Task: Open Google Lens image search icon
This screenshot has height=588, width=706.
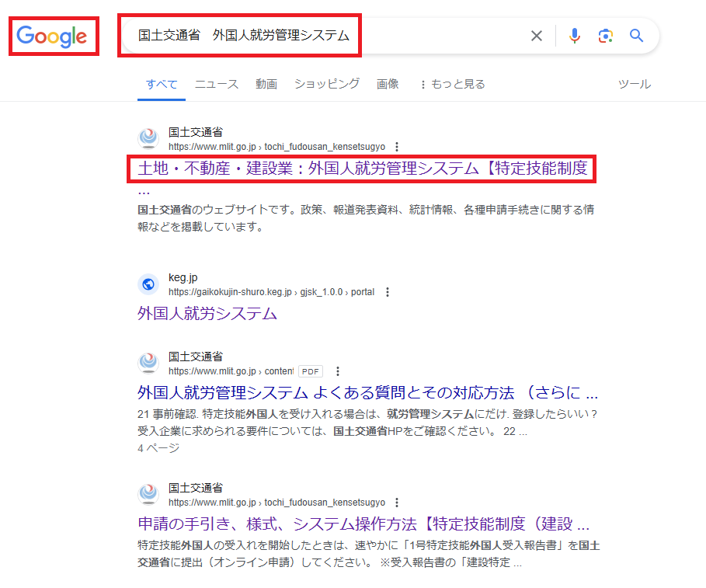Action: 606,36
